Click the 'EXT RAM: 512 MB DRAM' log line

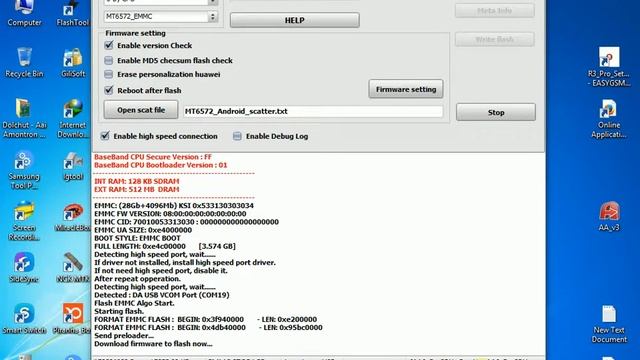(x=137, y=189)
